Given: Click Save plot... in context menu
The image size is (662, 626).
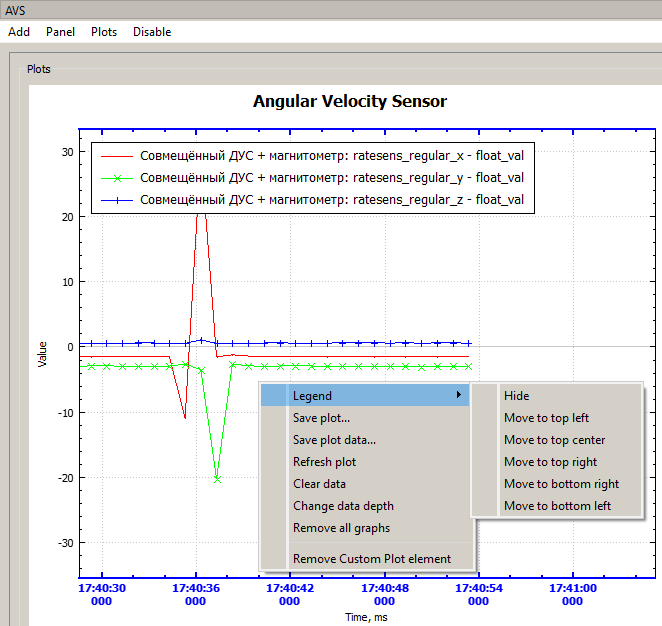Looking at the screenshot, I should coord(321,418).
